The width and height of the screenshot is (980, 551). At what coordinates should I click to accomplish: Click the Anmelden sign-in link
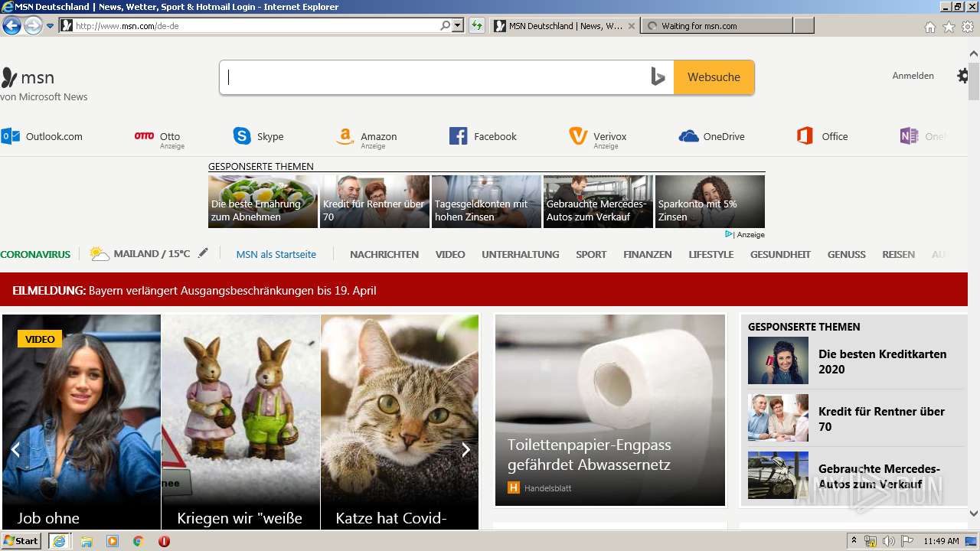pyautogui.click(x=913, y=76)
